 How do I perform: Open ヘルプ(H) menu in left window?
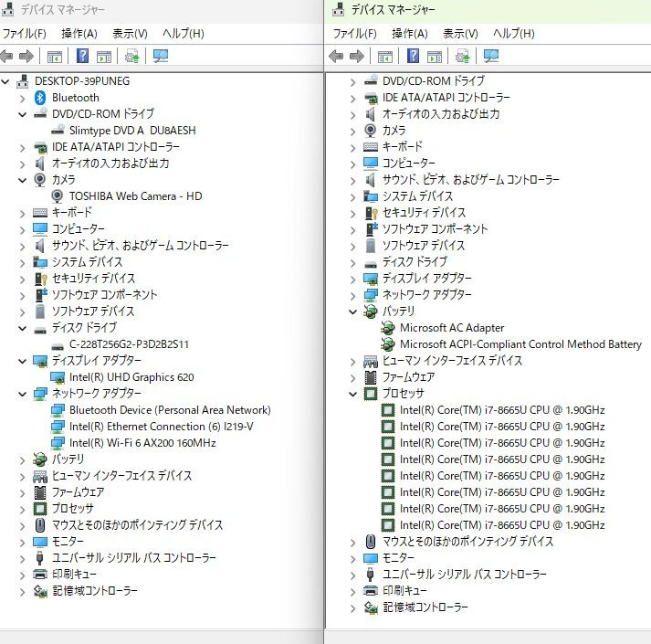click(184, 34)
